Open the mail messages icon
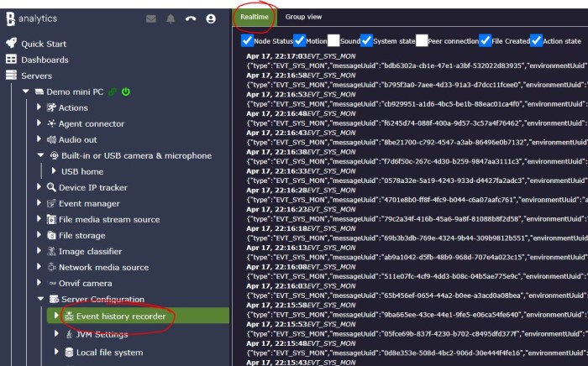 pos(151,18)
